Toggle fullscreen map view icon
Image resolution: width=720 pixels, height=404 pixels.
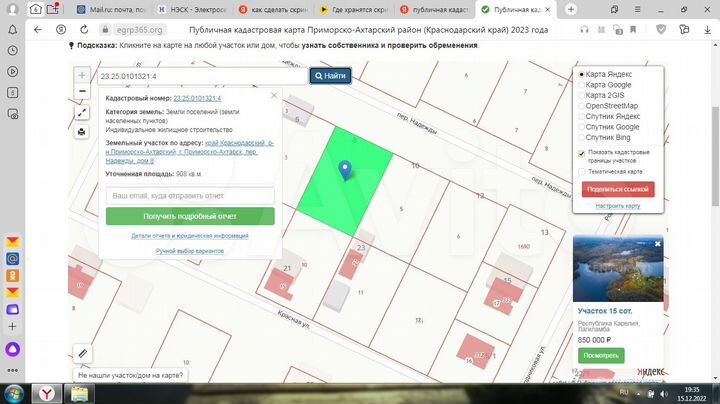tap(81, 113)
